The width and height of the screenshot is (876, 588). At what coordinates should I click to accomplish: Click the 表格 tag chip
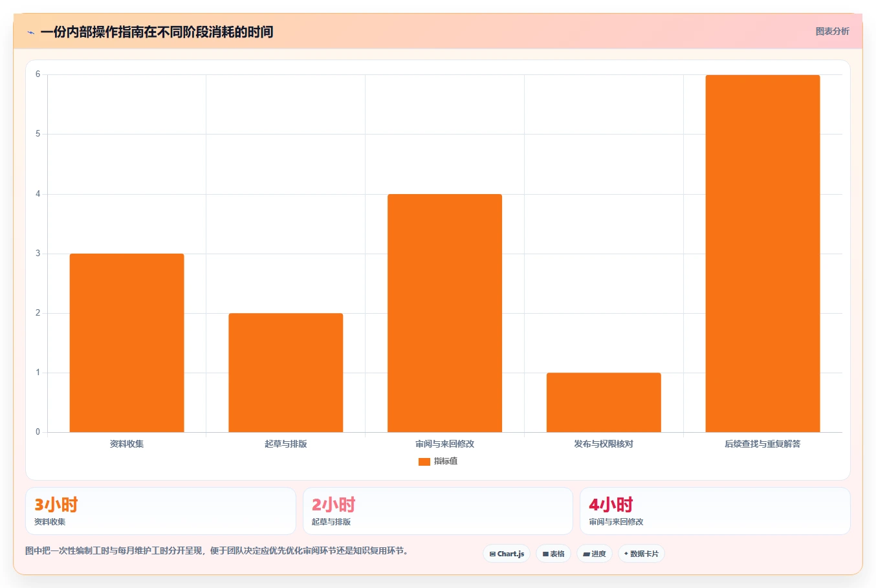(553, 554)
